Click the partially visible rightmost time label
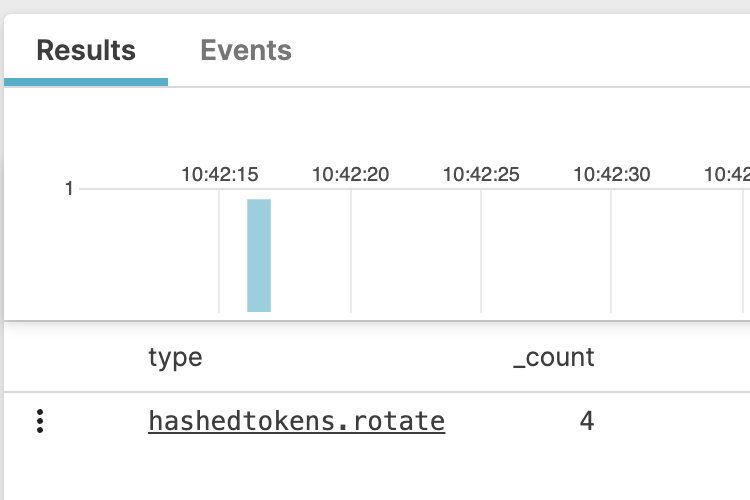 pos(727,174)
